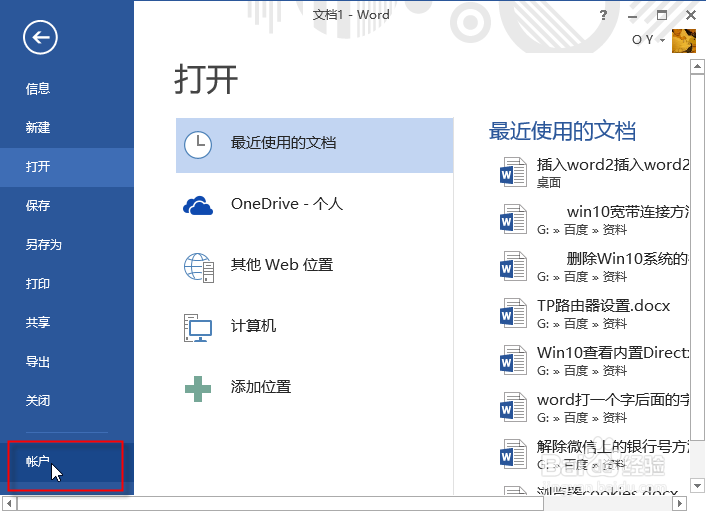
Task: Click the OneDrive cloud icon
Action: click(x=198, y=206)
